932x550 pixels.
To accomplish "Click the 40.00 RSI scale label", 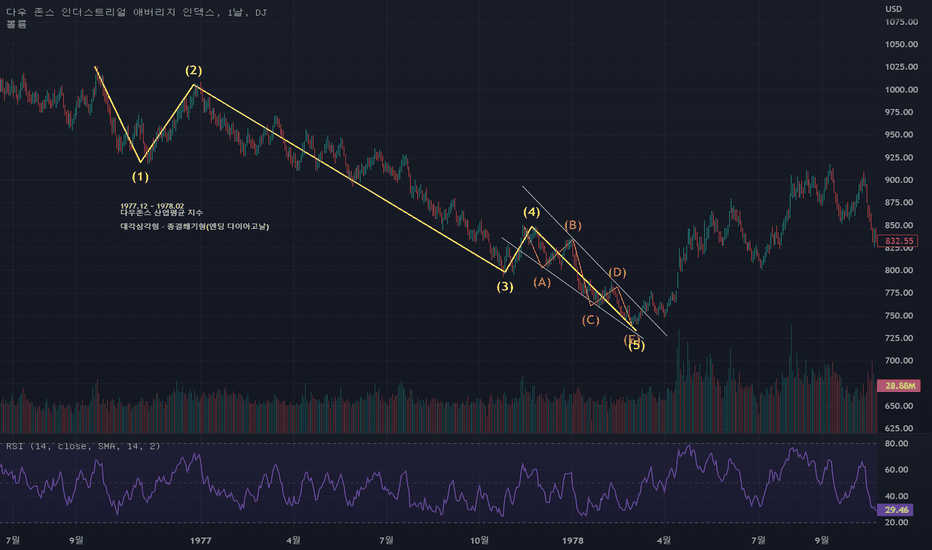I will (896, 496).
